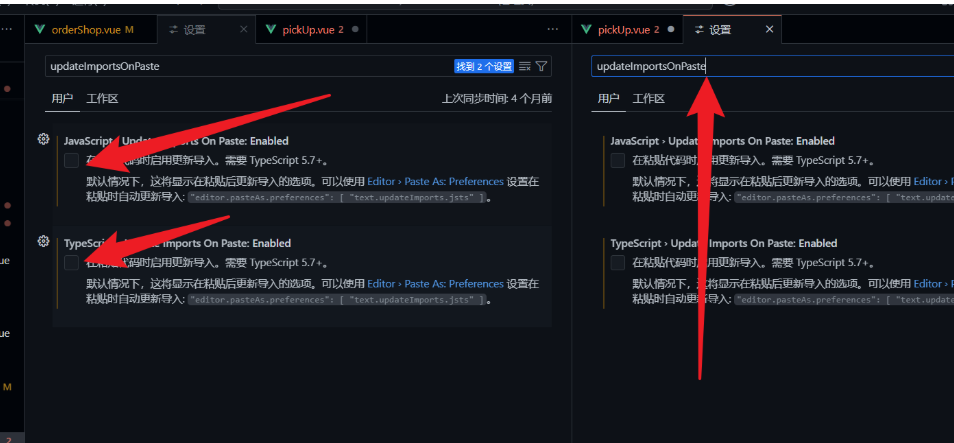Select the 设置 tab in left group
Viewport: 954px width, 443px height.
pyautogui.click(x=206, y=29)
